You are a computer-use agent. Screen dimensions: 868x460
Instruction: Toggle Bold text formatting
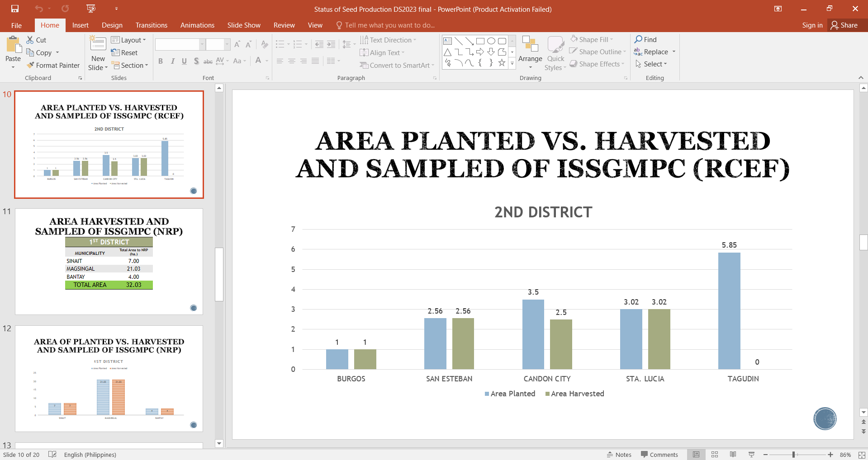pyautogui.click(x=161, y=61)
